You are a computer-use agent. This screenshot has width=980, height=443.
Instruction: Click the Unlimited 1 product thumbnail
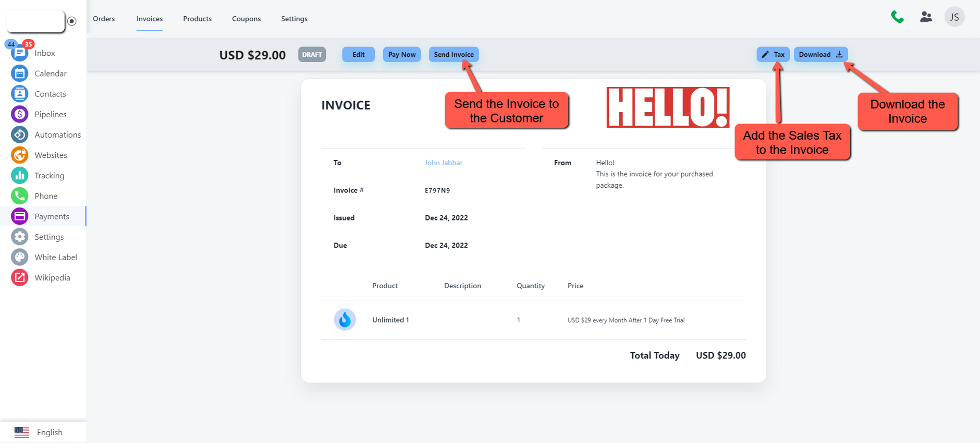345,320
